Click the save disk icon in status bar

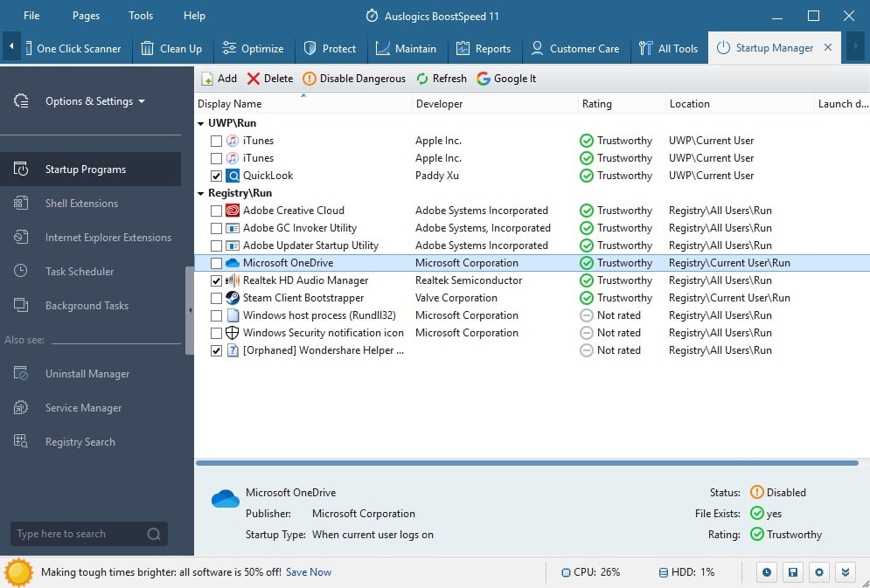coord(793,572)
